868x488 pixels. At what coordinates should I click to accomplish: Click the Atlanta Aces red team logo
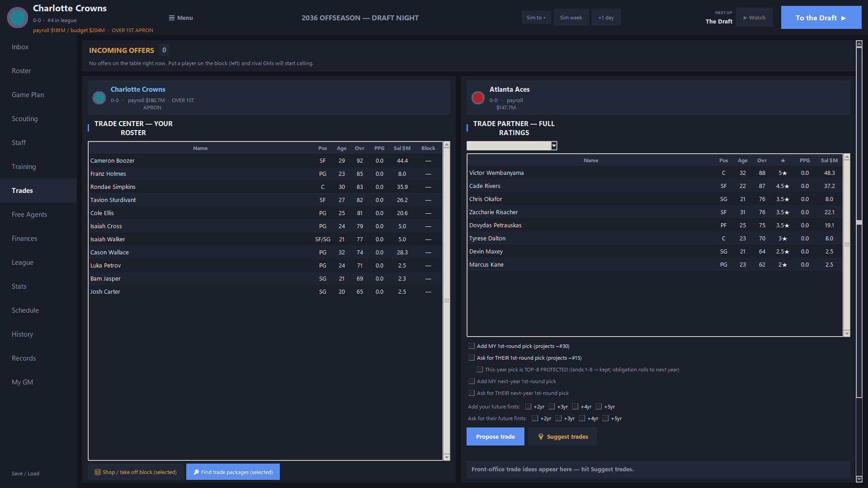[x=478, y=98]
